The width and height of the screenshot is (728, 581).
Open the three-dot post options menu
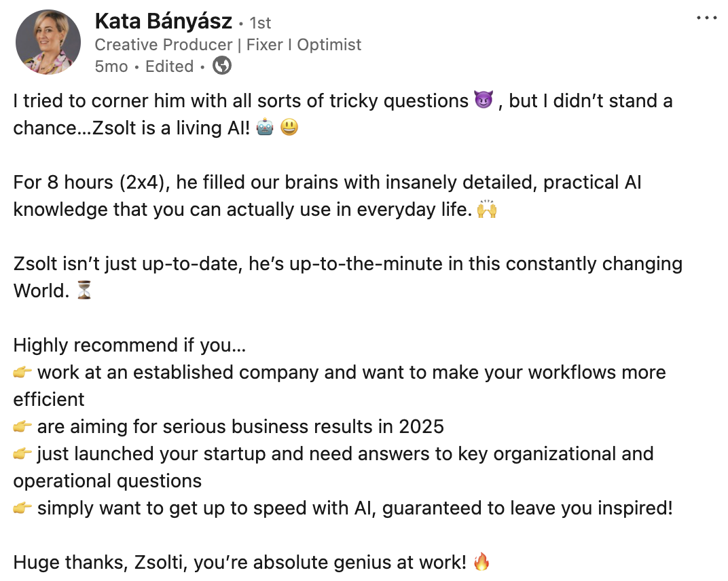pos(707,18)
